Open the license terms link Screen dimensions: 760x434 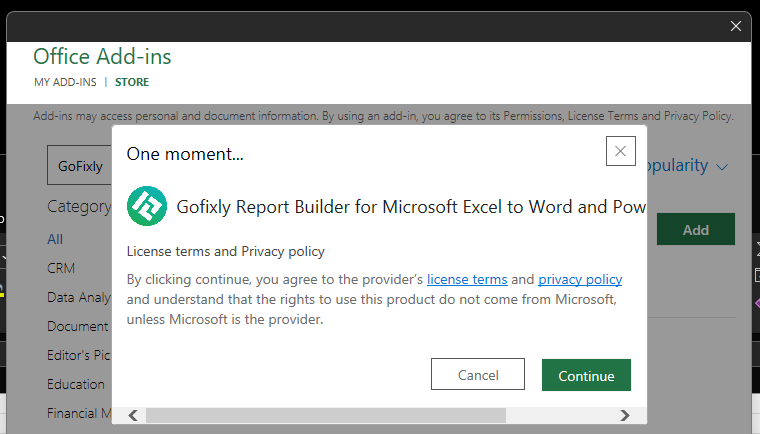click(x=467, y=279)
